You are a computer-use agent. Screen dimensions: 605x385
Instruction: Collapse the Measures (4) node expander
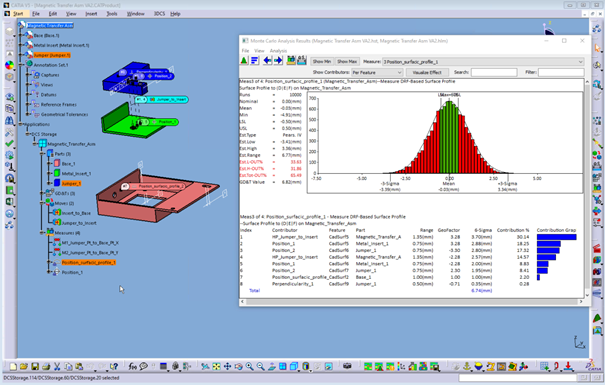click(42, 233)
